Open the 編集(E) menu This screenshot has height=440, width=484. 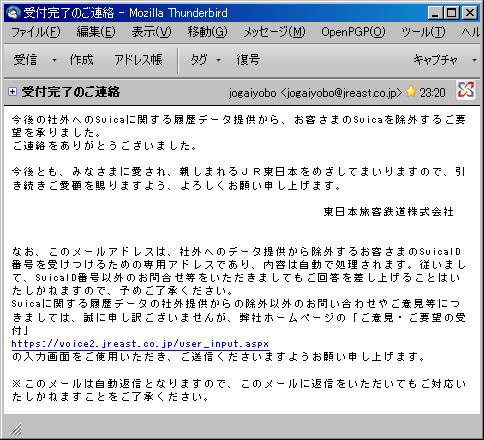point(96,32)
